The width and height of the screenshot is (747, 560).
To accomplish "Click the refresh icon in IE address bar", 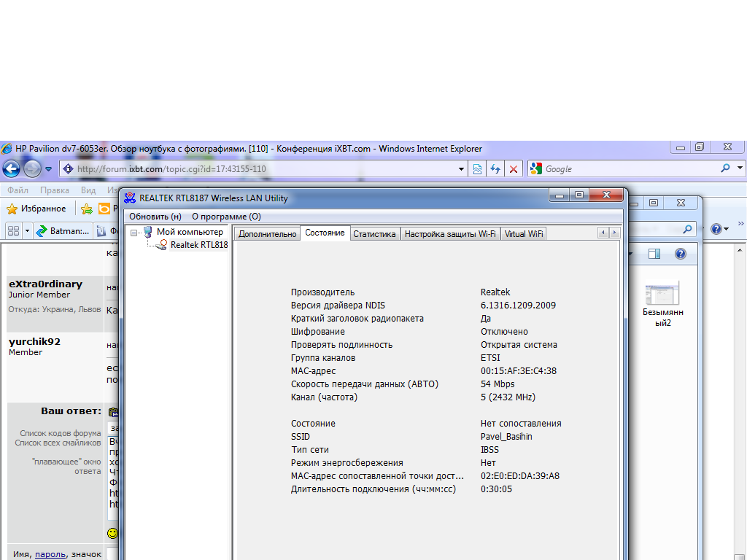I will point(495,168).
